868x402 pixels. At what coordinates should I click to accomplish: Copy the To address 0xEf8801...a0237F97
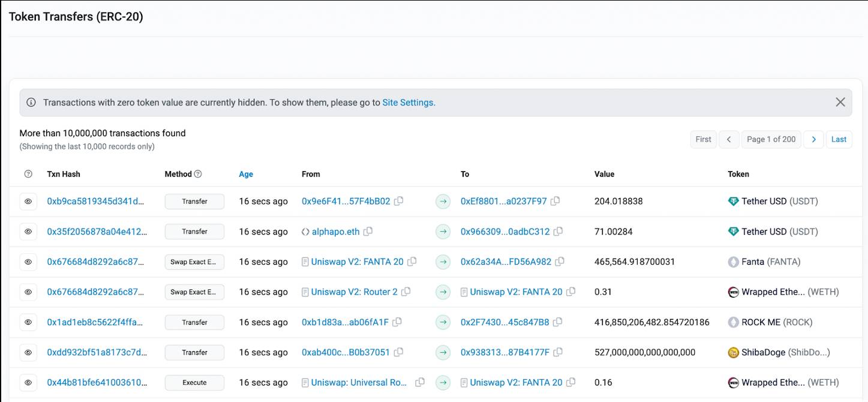[555, 201]
